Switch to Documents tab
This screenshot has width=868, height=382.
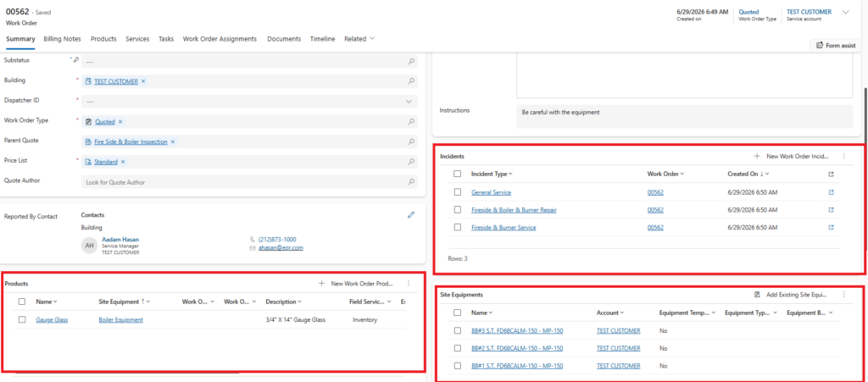coord(284,39)
